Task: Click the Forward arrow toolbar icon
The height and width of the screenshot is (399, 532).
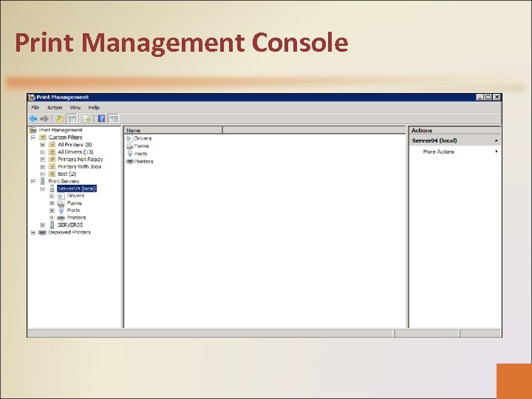Action: (44, 119)
